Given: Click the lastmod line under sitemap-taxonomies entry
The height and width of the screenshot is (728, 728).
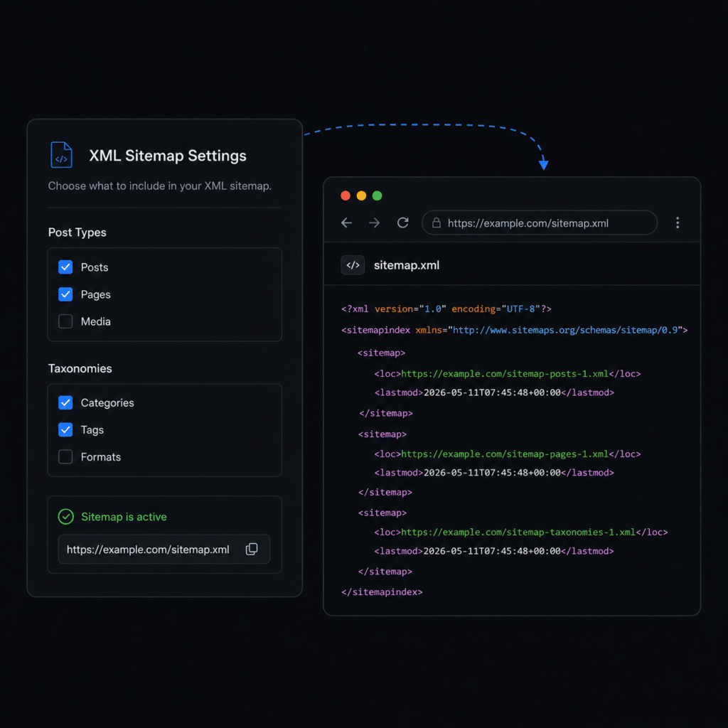Looking at the screenshot, I should tap(494, 551).
